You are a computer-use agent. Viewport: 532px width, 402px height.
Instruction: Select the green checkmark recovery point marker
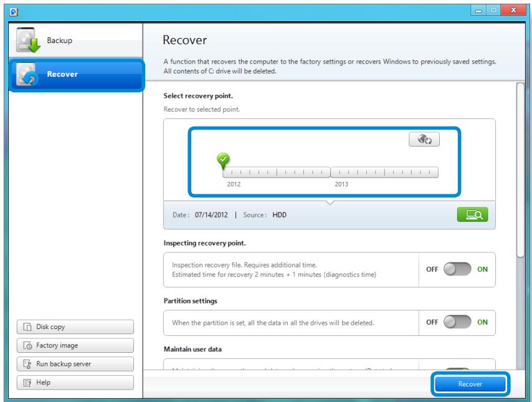[x=223, y=161]
